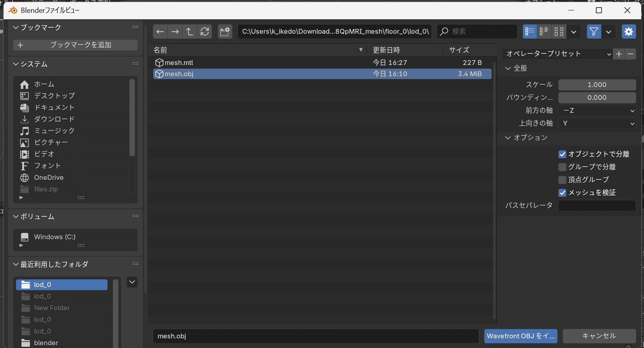Enable 頂点グループ checkbox
This screenshot has width=644, height=348.
pos(562,180)
